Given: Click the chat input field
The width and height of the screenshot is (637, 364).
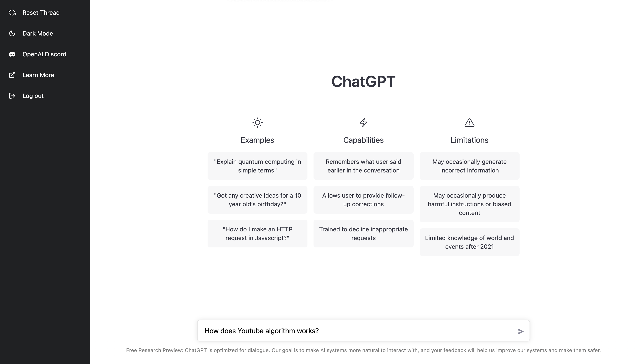Looking at the screenshot, I should [363, 330].
